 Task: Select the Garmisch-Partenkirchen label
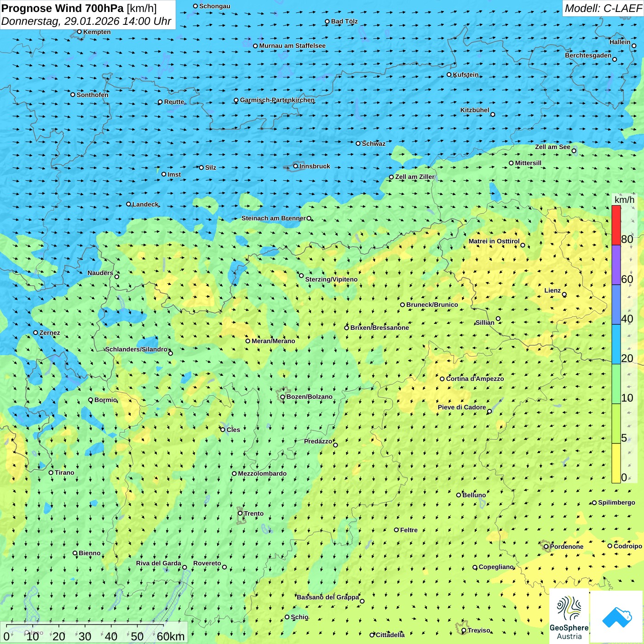pyautogui.click(x=277, y=100)
